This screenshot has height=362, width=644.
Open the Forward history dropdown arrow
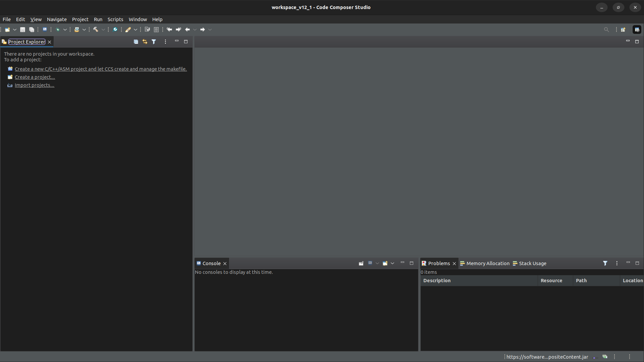(x=210, y=29)
